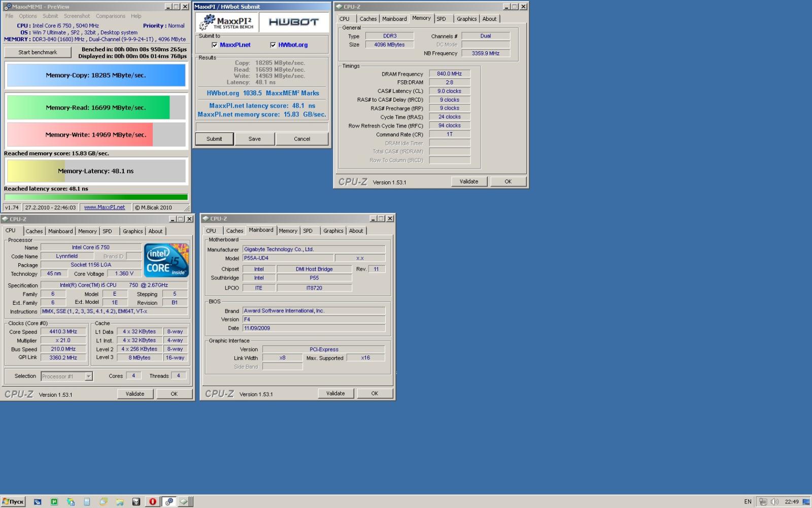
Task: Open the network computers quick launch icon
Action: coord(71,501)
